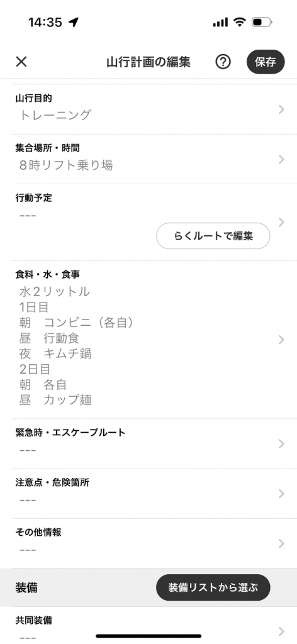
Task: Open 集合場所・時間 row chevron
Action: click(281, 159)
